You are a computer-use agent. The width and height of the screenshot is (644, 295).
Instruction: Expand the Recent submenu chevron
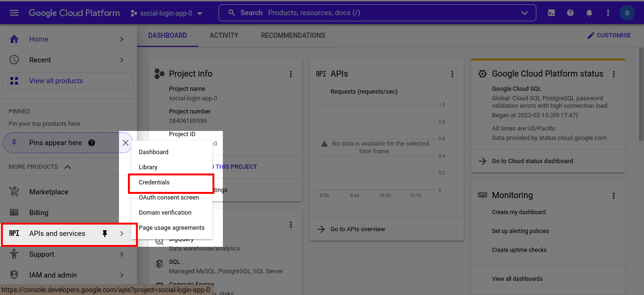click(x=122, y=60)
